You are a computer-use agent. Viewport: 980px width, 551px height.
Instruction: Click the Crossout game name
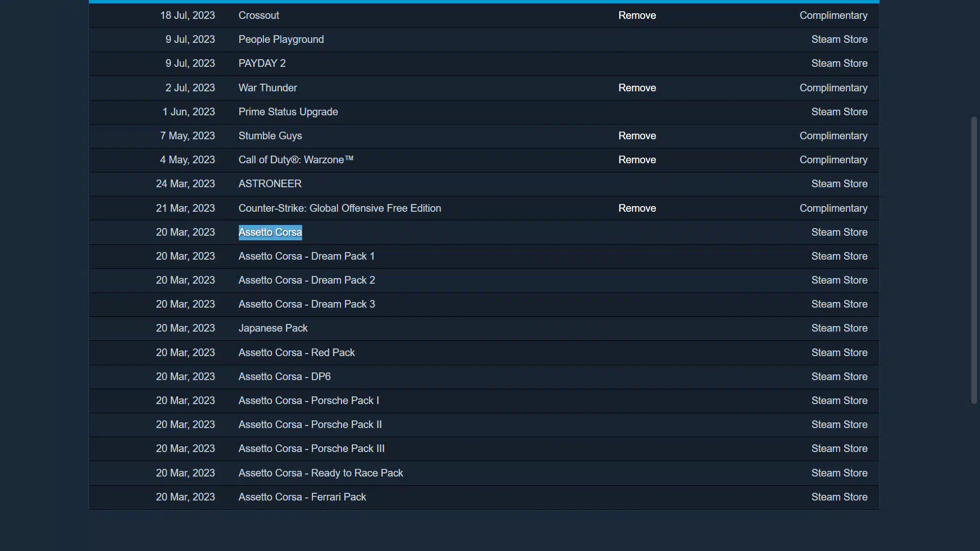[x=259, y=15]
